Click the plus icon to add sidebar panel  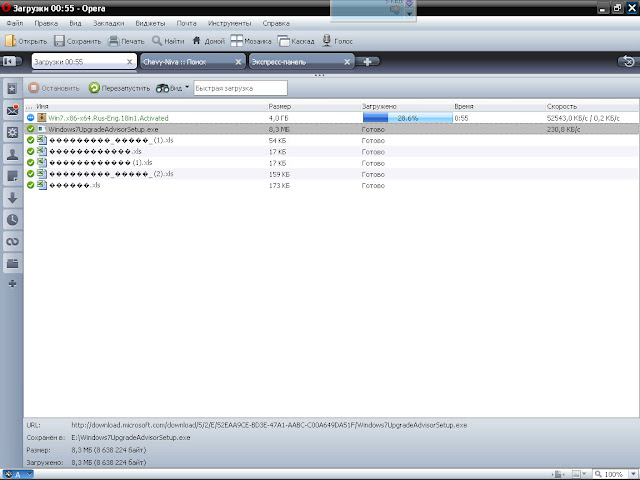pos(12,283)
